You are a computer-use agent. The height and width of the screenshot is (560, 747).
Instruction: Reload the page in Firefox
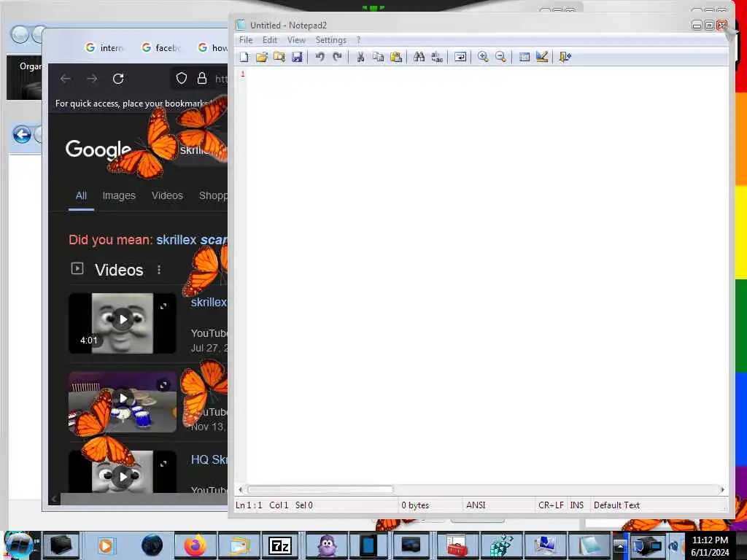click(x=118, y=79)
